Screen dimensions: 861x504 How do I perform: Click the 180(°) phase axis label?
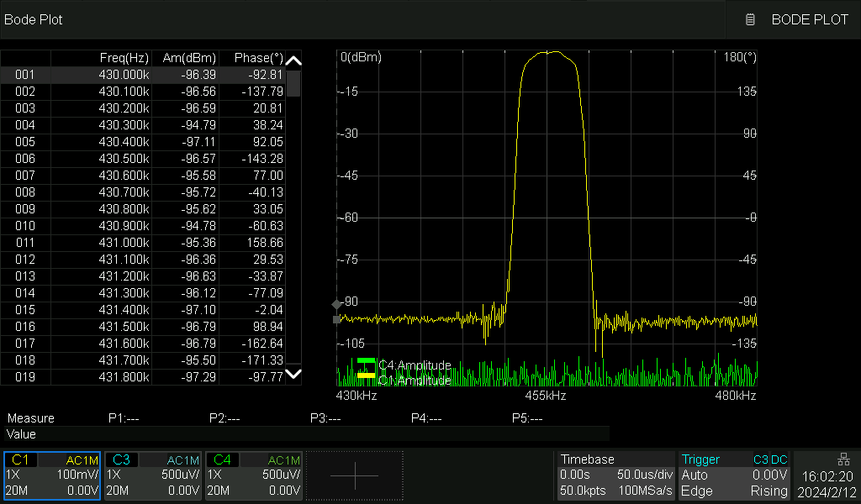click(740, 57)
